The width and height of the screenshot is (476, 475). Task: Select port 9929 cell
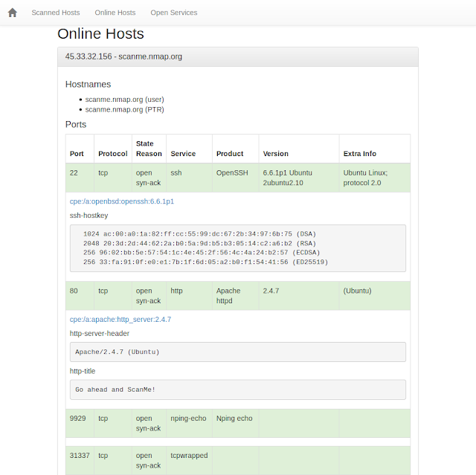(x=80, y=424)
